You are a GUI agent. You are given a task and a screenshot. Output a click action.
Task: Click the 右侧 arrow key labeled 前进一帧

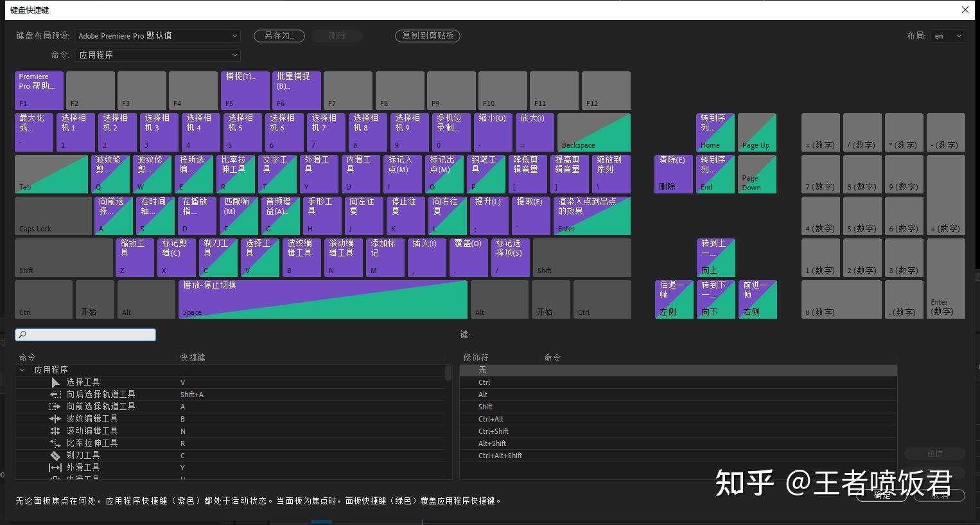click(x=757, y=299)
